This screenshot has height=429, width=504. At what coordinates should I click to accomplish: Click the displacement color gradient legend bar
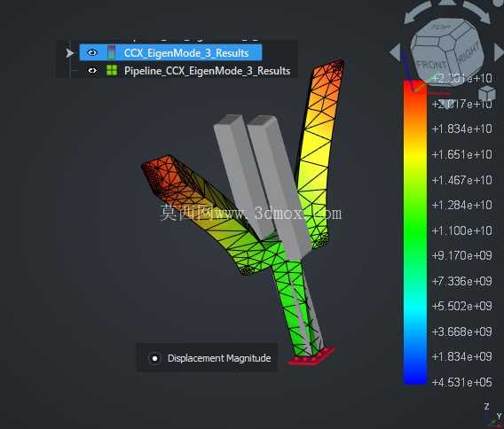(415, 232)
